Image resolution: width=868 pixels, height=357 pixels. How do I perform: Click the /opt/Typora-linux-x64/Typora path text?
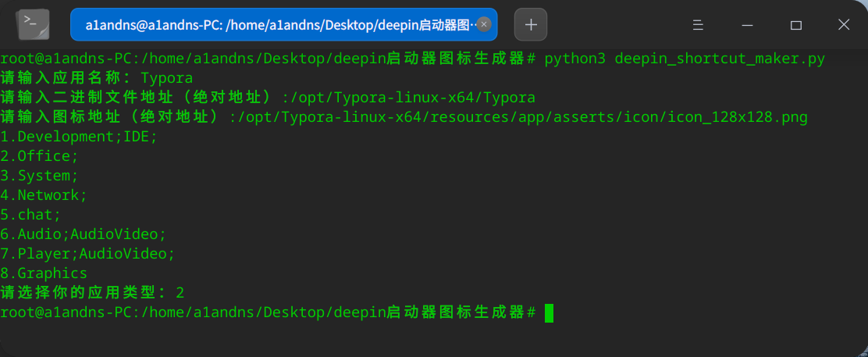tap(413, 98)
